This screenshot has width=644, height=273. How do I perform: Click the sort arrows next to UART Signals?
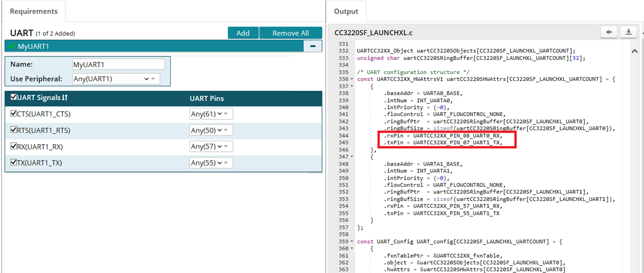[x=65, y=98]
